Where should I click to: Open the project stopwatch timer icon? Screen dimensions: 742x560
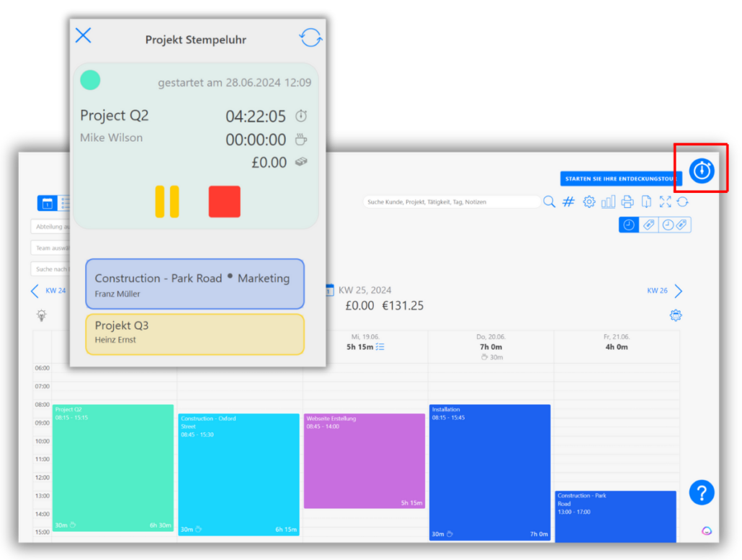[x=701, y=170]
